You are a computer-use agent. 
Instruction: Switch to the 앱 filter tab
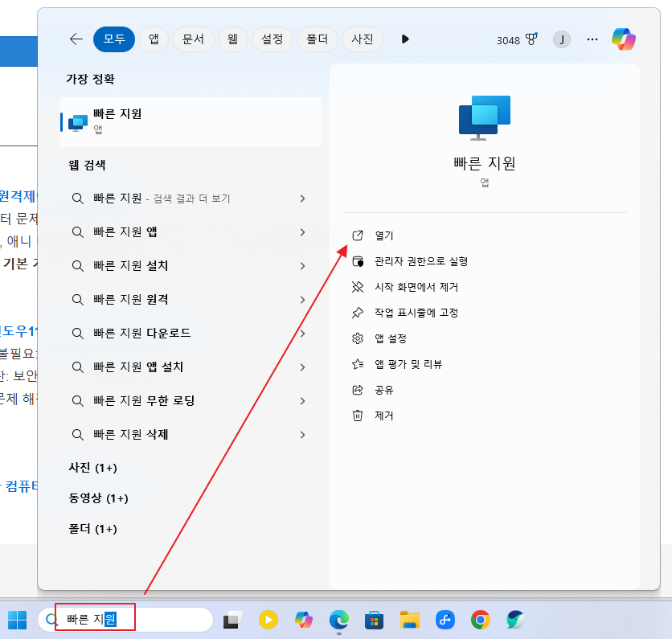pyautogui.click(x=154, y=39)
